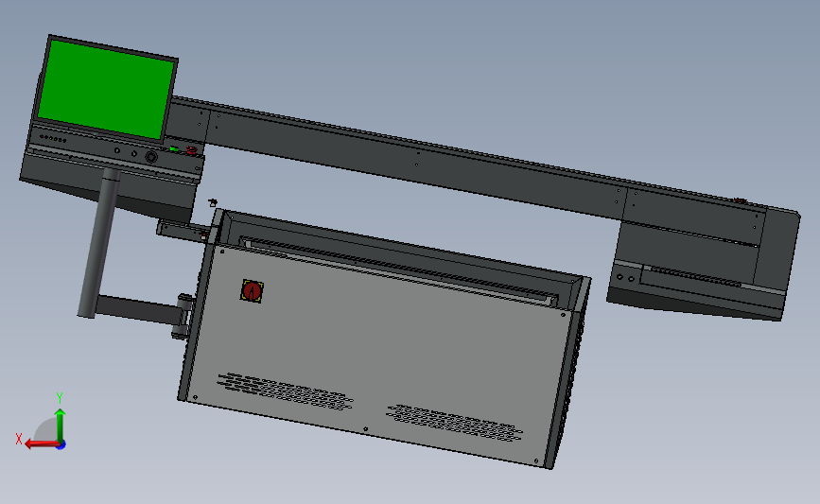
Task: Select the red rotary main switch on cabinet
Action: coord(253,290)
